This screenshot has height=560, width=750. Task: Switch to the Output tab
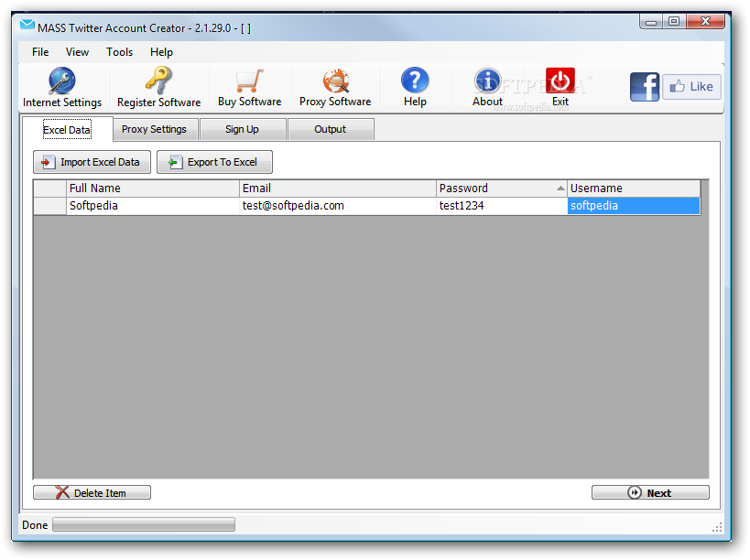(x=330, y=130)
